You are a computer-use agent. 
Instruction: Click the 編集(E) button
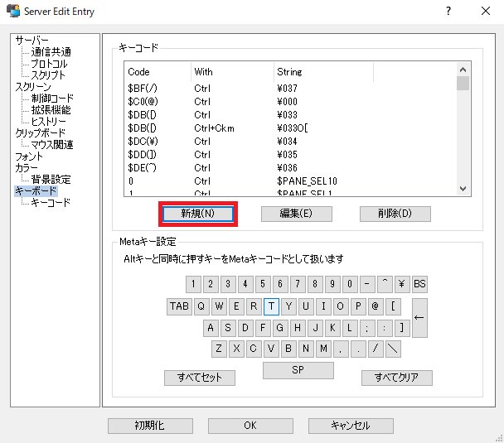point(297,214)
